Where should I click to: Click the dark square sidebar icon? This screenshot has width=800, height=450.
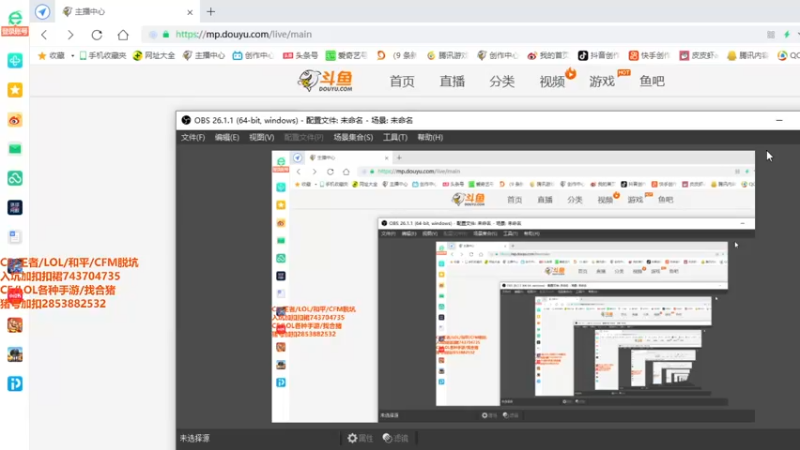click(15, 208)
